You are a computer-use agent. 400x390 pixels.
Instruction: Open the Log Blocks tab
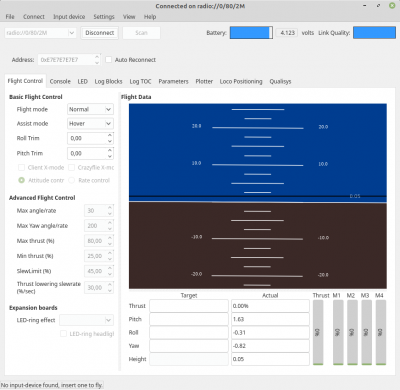(108, 81)
